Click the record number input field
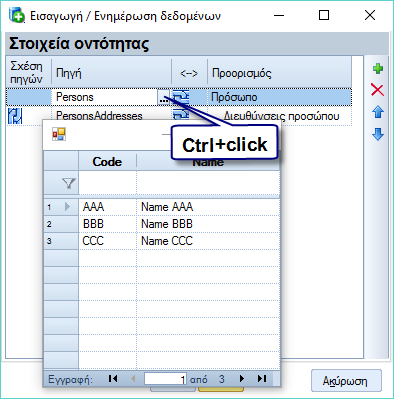 coord(165,379)
